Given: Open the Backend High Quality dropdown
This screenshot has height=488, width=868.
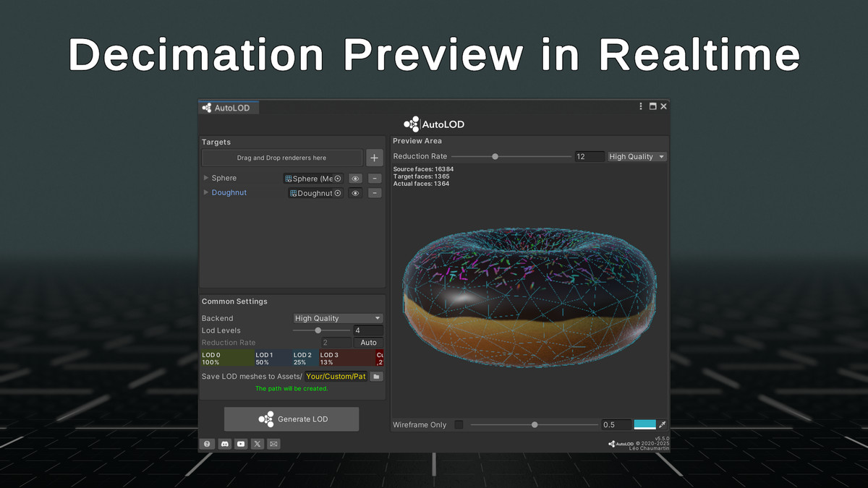Looking at the screenshot, I should coord(338,318).
